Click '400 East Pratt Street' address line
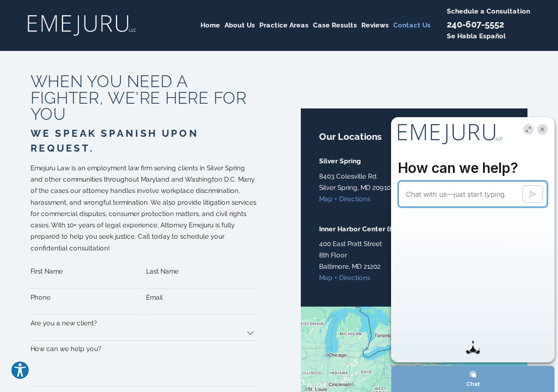This screenshot has width=558, height=392. 350,244
